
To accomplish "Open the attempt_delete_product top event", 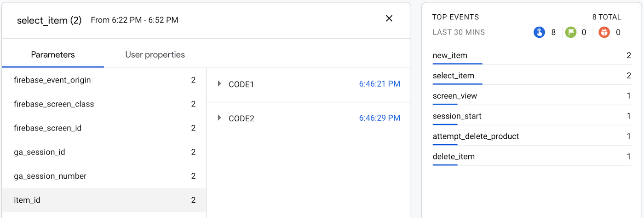I will [476, 136].
